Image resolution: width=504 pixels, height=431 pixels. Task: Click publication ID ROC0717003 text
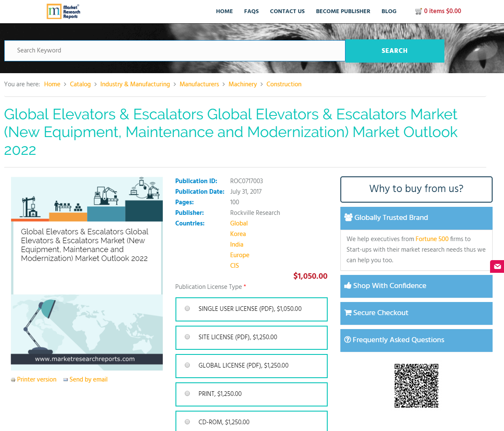(x=247, y=181)
